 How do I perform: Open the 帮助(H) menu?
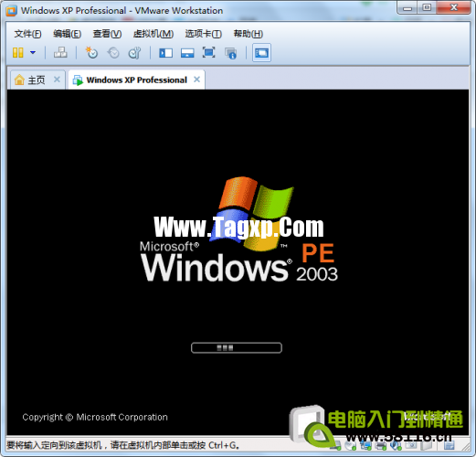pos(249,34)
